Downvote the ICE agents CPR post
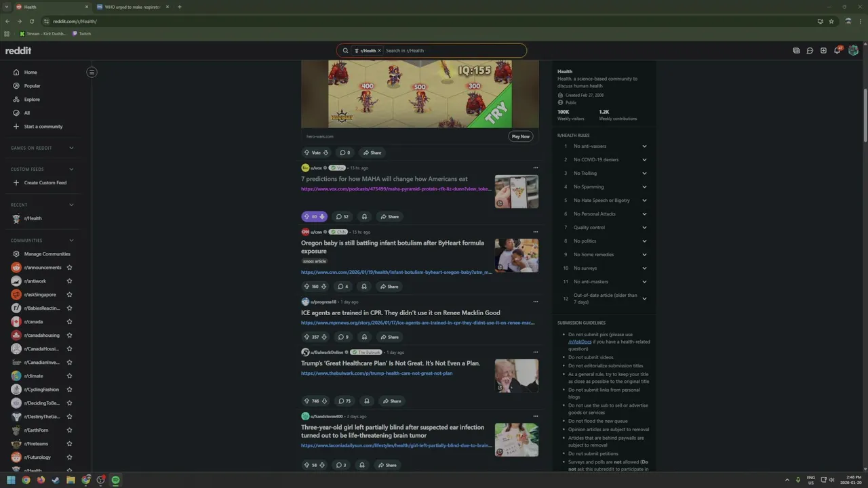The width and height of the screenshot is (868, 488). click(324, 337)
